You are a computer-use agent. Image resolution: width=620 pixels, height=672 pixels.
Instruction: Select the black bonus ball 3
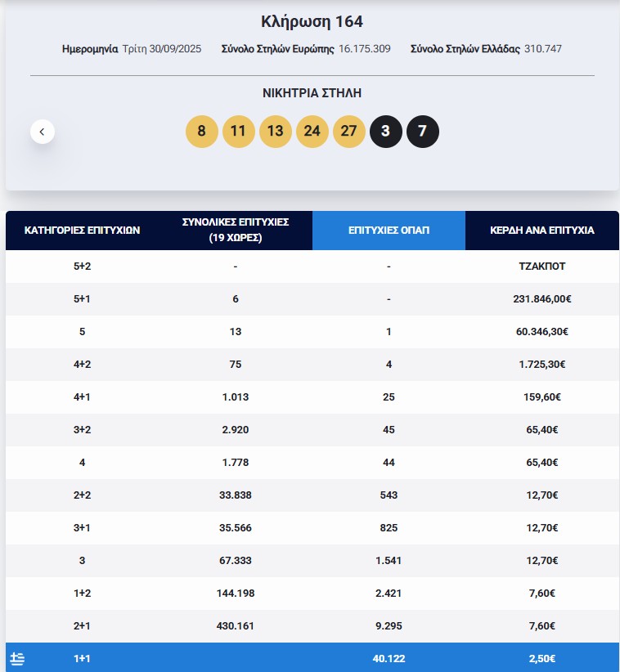click(x=385, y=131)
